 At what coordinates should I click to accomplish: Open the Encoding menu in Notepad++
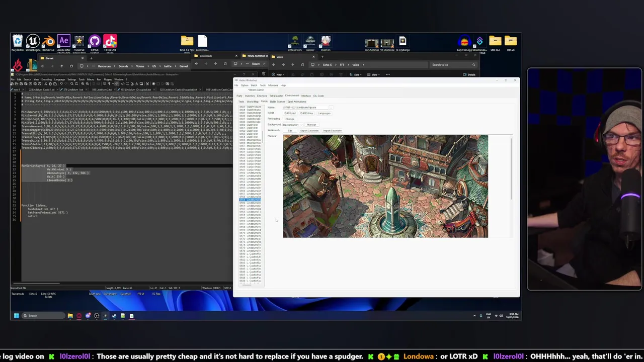click(x=46, y=79)
